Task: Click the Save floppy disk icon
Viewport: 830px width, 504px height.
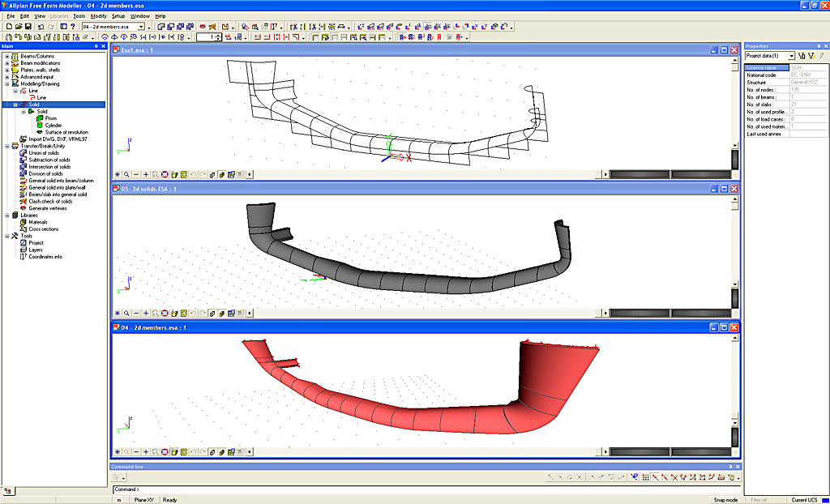Action: coord(28,27)
